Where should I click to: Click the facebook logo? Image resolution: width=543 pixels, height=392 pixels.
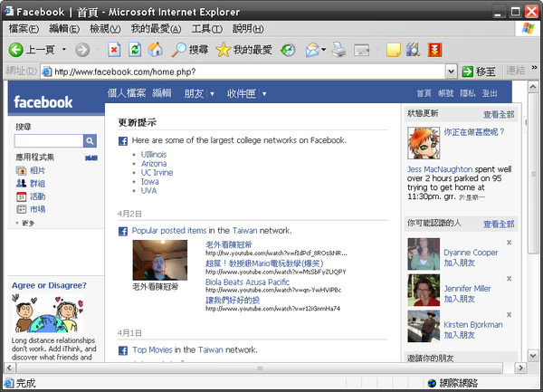[x=43, y=102]
